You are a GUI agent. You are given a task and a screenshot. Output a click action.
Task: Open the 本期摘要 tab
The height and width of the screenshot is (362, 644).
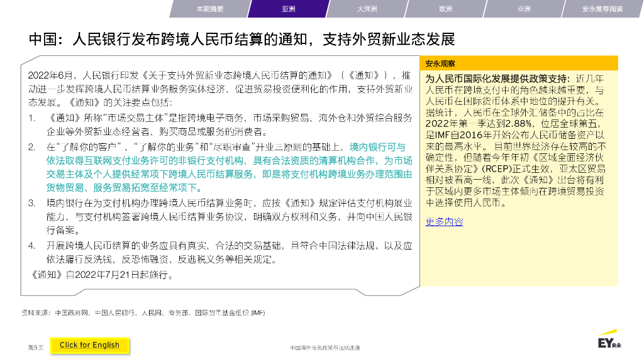209,9
